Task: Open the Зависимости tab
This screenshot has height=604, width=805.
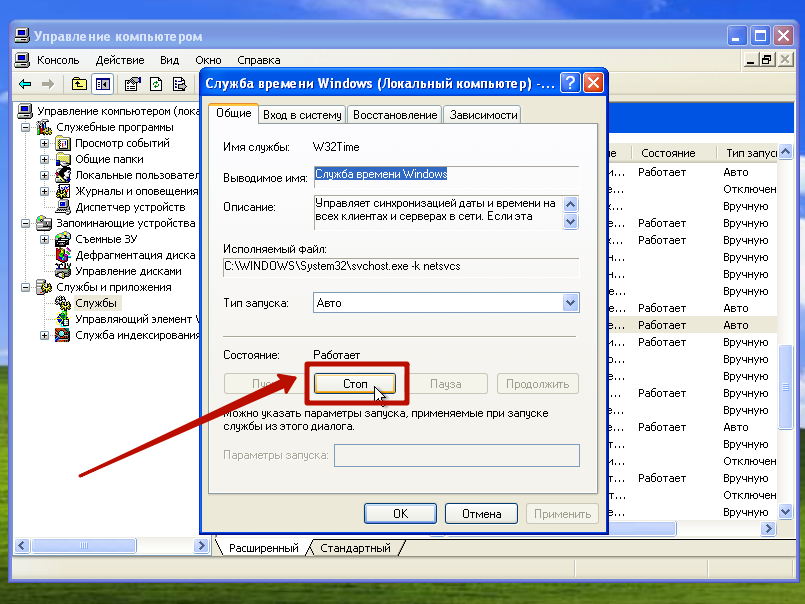Action: 483,115
